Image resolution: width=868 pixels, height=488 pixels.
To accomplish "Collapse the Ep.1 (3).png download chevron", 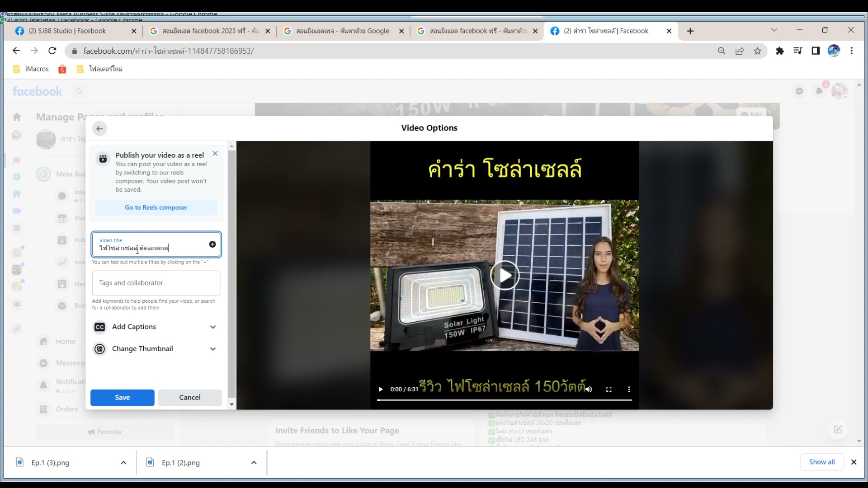I will coord(123,462).
